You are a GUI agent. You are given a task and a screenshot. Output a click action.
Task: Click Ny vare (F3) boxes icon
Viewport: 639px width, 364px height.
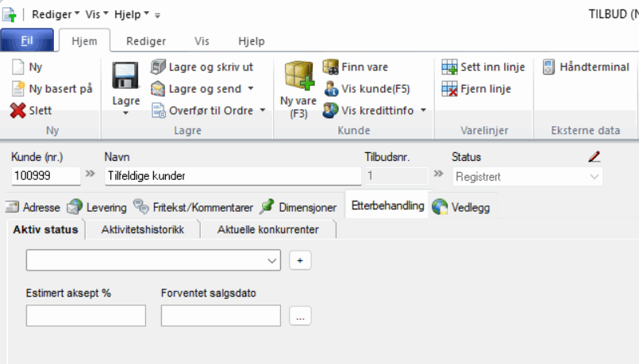pos(298,78)
